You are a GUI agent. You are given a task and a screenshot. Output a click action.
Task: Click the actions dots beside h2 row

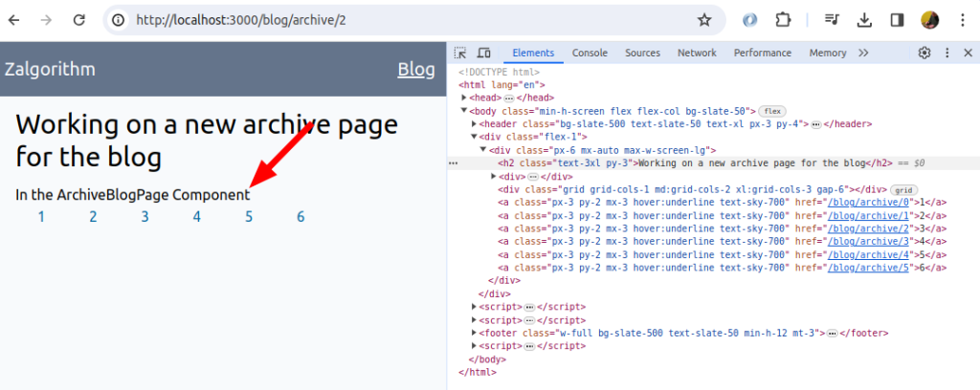pos(453,163)
